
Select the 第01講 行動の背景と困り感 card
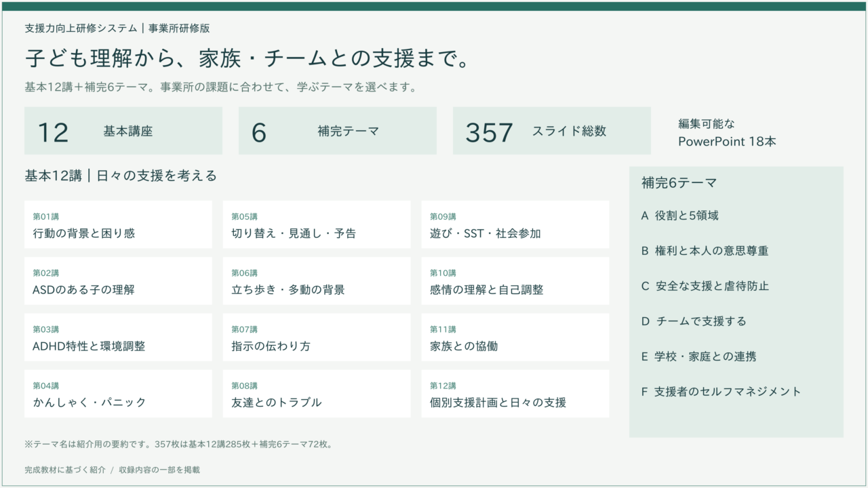click(118, 225)
